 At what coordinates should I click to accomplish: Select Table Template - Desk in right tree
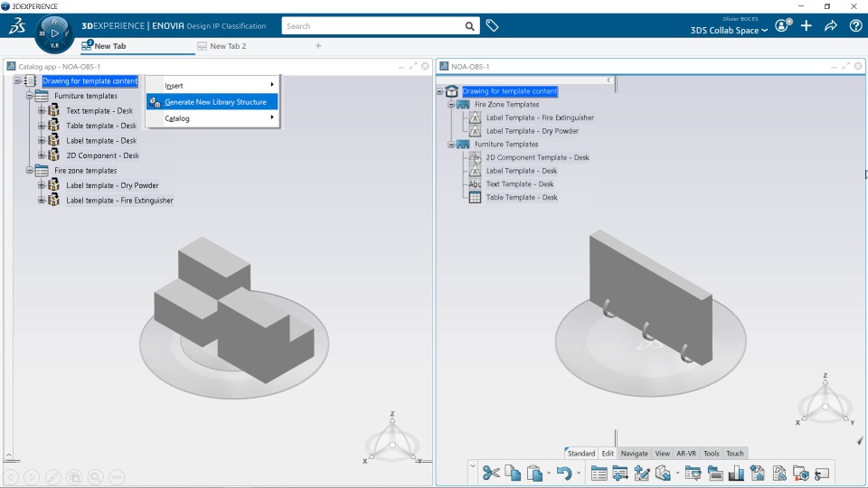pyautogui.click(x=522, y=197)
